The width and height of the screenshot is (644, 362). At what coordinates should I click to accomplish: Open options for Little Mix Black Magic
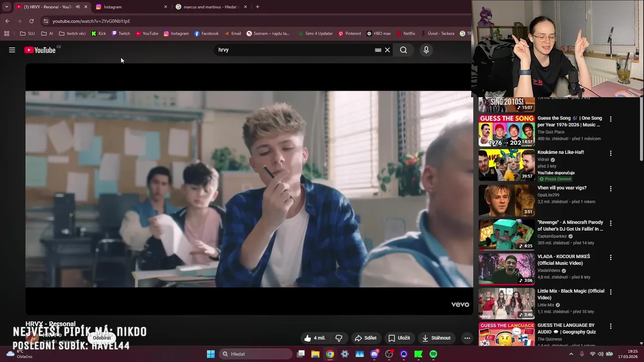tap(611, 292)
